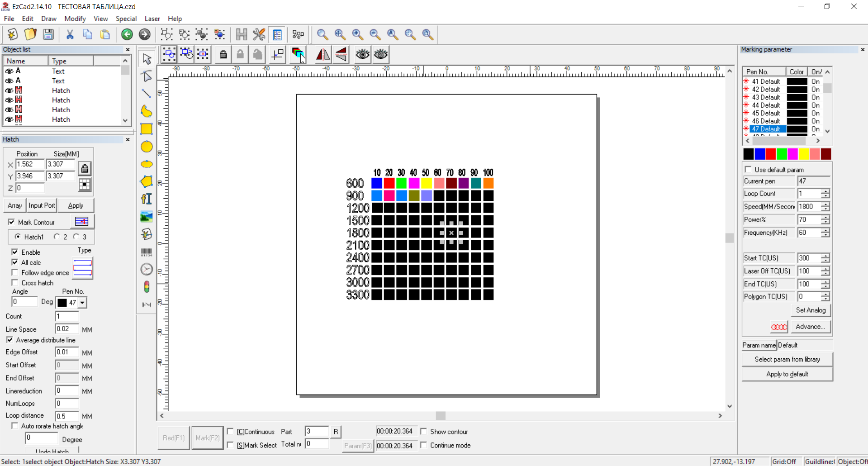The image size is (868, 466).
Task: Open the Hatch settings via toolbar H icon
Action: tap(241, 34)
